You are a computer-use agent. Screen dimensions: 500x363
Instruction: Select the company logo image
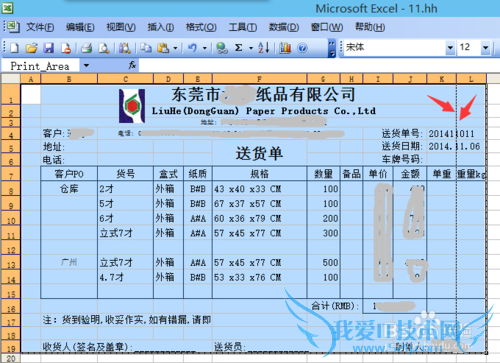click(x=132, y=106)
